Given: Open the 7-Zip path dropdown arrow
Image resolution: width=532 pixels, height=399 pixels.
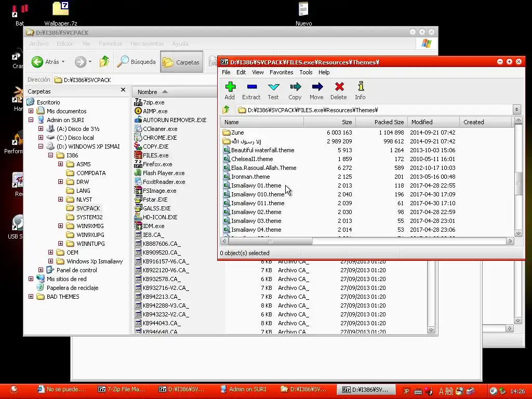Looking at the screenshot, I should (x=516, y=110).
